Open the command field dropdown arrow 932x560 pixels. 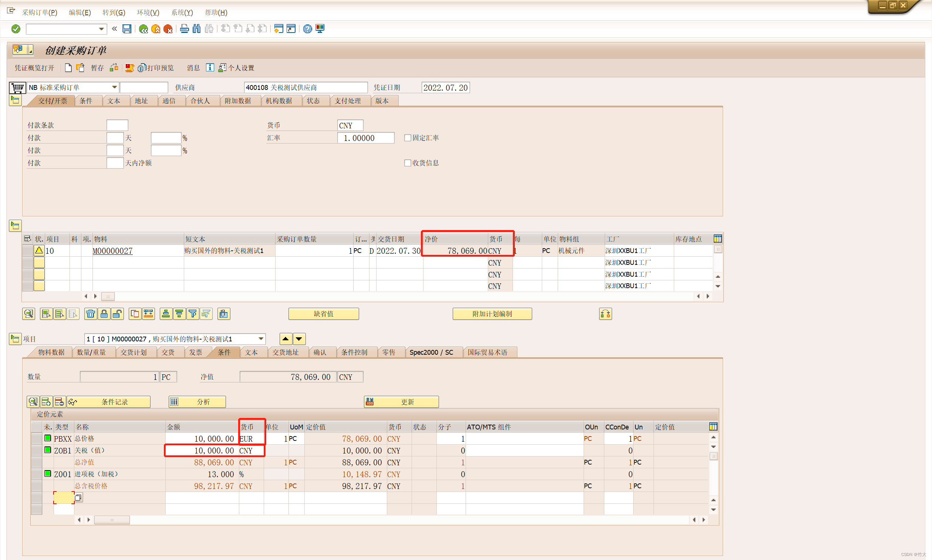101,29
